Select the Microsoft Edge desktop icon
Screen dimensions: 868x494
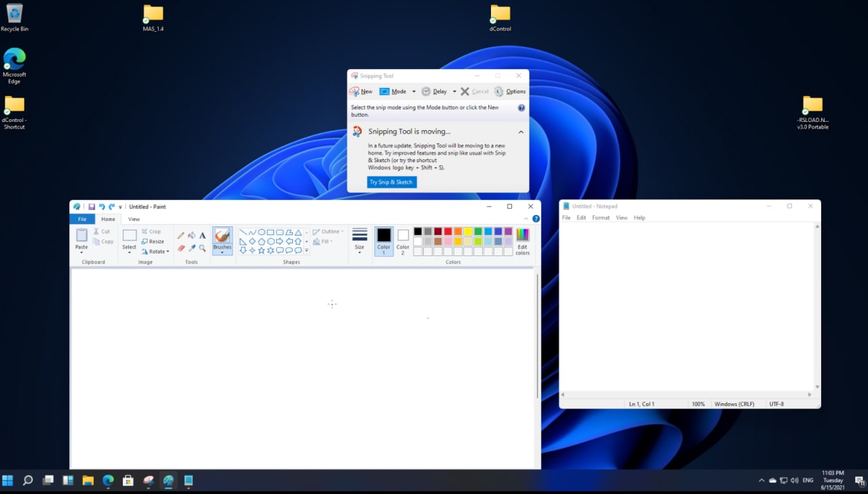pyautogui.click(x=14, y=66)
